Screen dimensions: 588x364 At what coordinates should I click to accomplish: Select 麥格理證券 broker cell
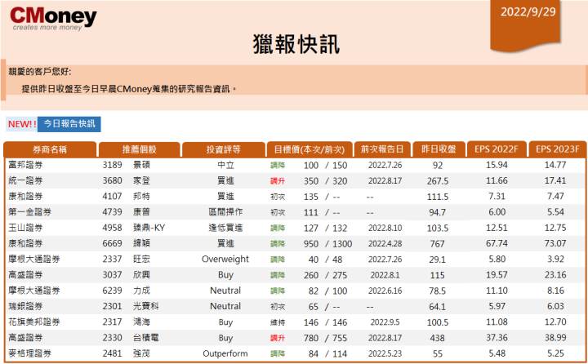(x=30, y=353)
